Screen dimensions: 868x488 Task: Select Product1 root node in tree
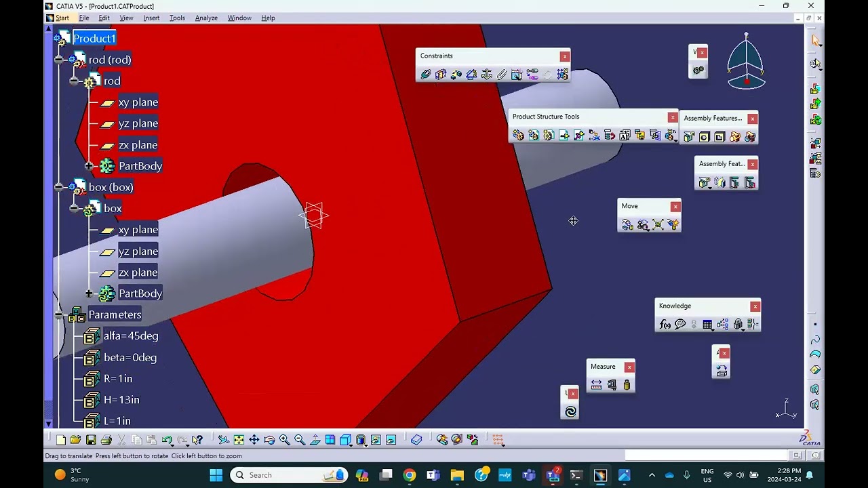[x=94, y=39]
